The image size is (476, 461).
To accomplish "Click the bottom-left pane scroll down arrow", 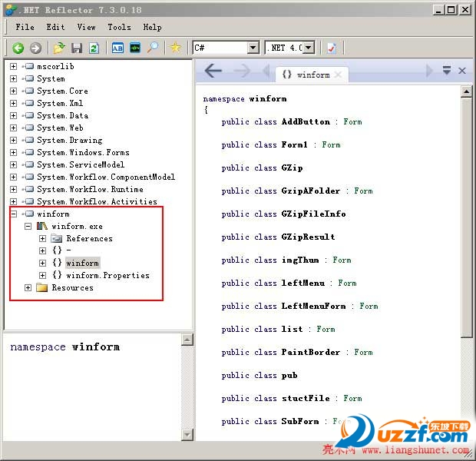I will point(187,435).
